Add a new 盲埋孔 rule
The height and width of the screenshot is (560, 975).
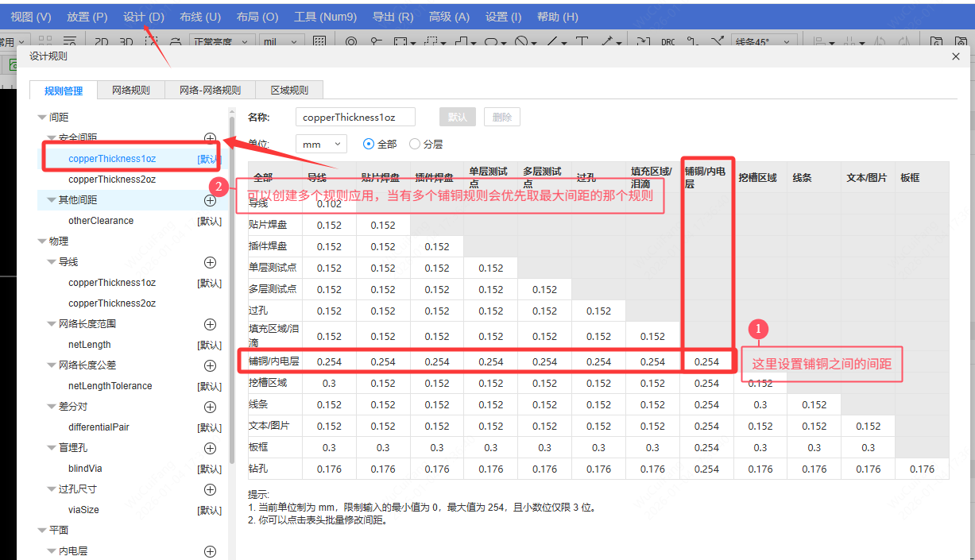211,448
